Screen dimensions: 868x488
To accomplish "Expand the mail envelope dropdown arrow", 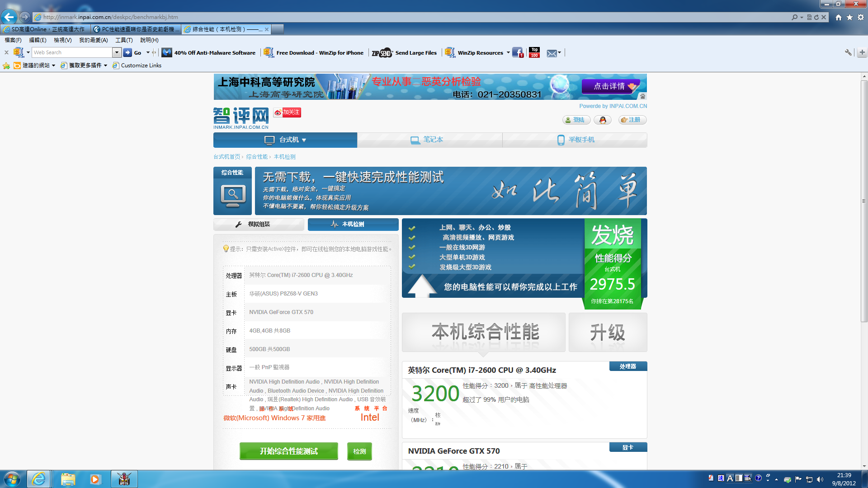I will 560,52.
